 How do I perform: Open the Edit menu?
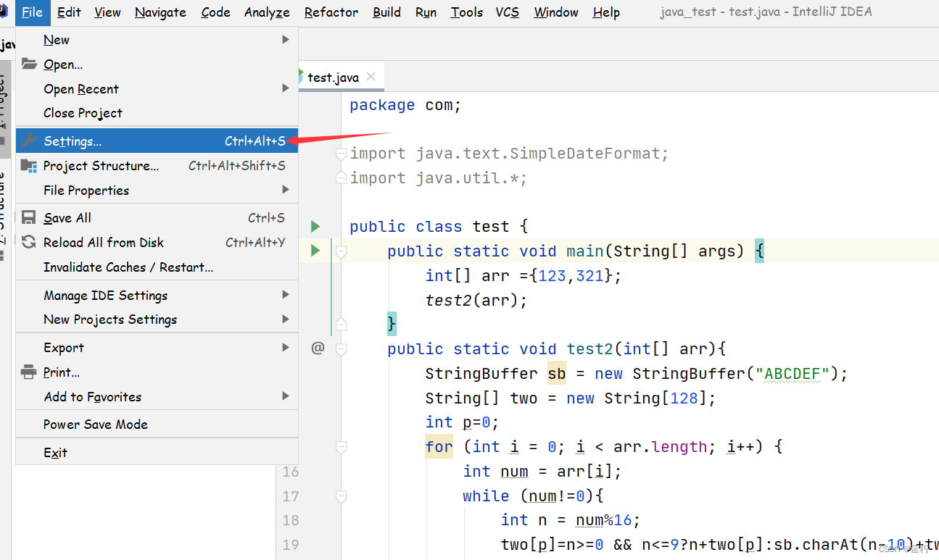69,12
